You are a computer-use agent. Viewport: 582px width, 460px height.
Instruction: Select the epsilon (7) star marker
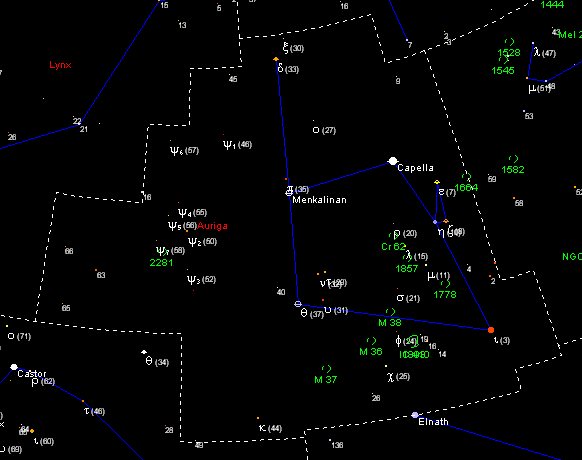(437, 182)
